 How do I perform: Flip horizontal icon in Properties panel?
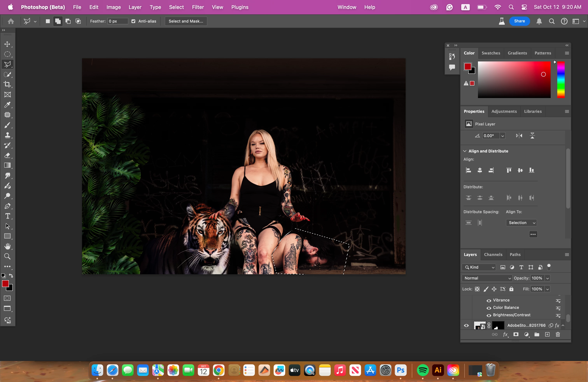point(519,136)
